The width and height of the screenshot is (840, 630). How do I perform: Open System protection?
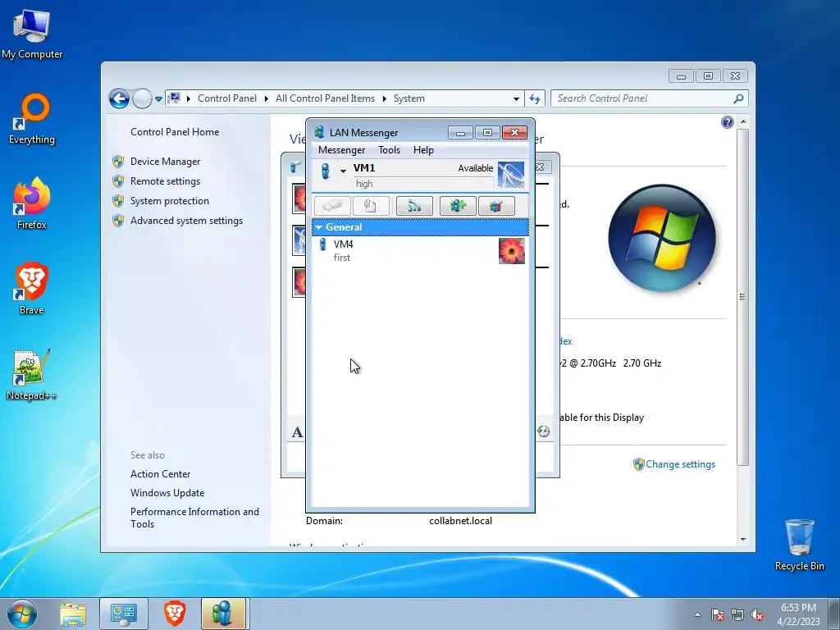pyautogui.click(x=169, y=201)
